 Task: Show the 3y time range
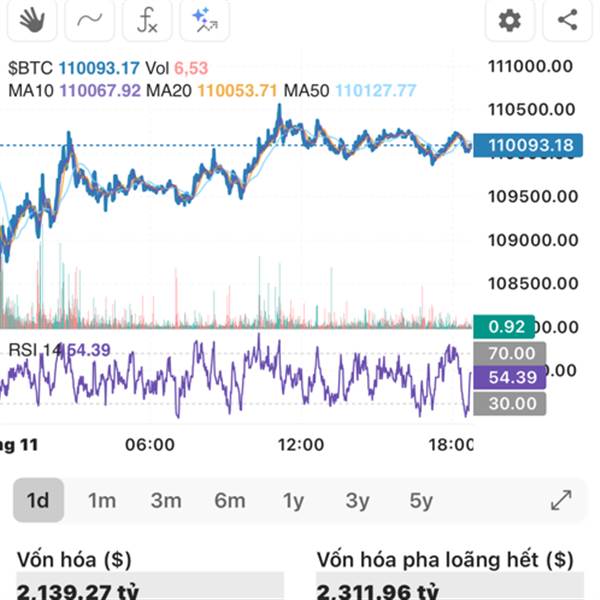click(x=357, y=500)
